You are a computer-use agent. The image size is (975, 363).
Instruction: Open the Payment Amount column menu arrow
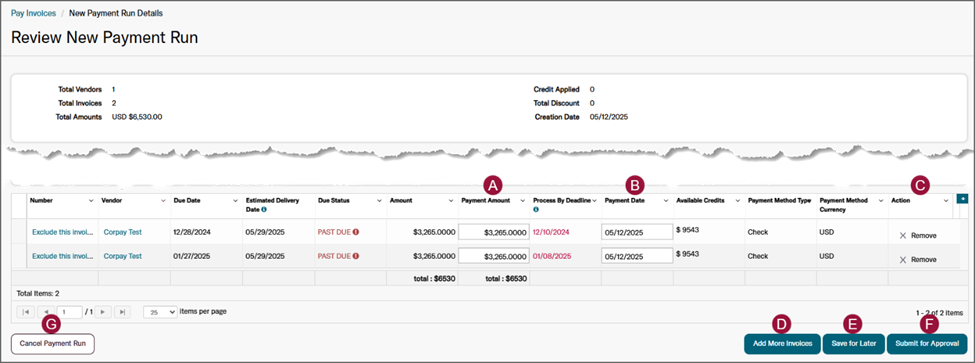pyautogui.click(x=523, y=201)
